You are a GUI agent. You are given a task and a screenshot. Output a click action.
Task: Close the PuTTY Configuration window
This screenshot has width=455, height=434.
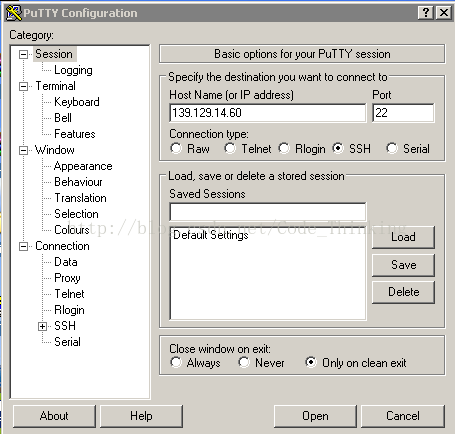(444, 13)
